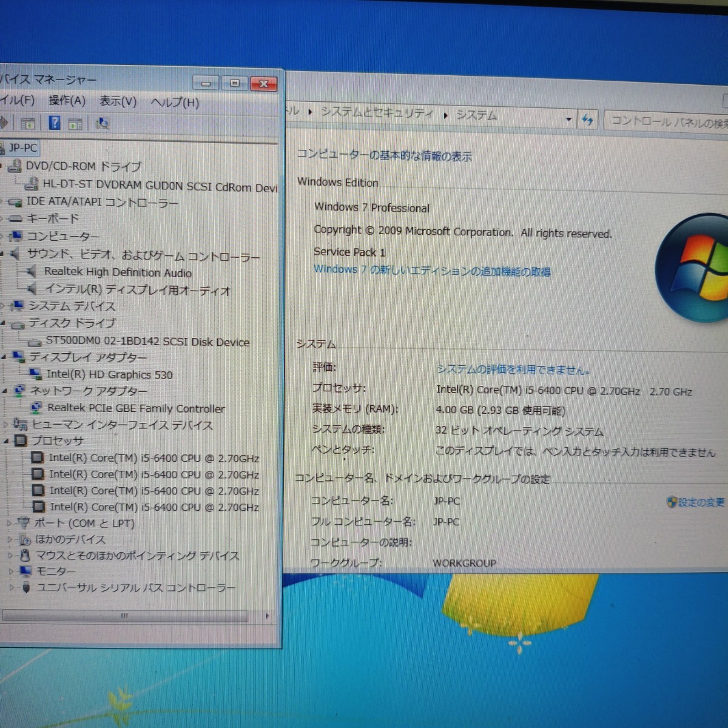
Task: Select インテル(R) ディスプレイ用オーディオ entry
Action: (x=138, y=290)
